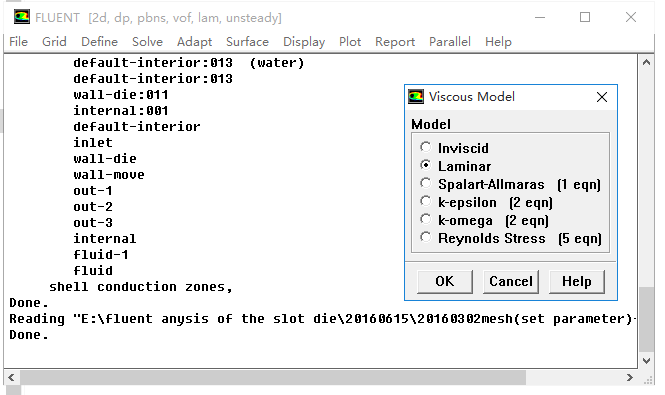
Task: Click the console scroll up arrow
Action: click(x=646, y=63)
